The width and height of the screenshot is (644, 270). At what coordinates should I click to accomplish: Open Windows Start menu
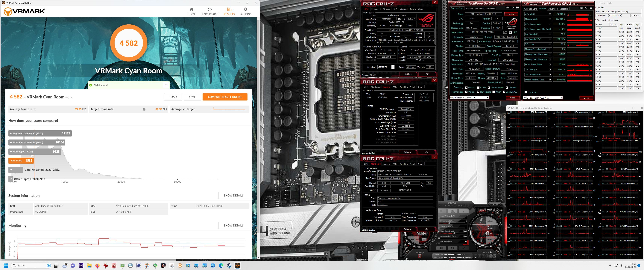click(x=6, y=265)
